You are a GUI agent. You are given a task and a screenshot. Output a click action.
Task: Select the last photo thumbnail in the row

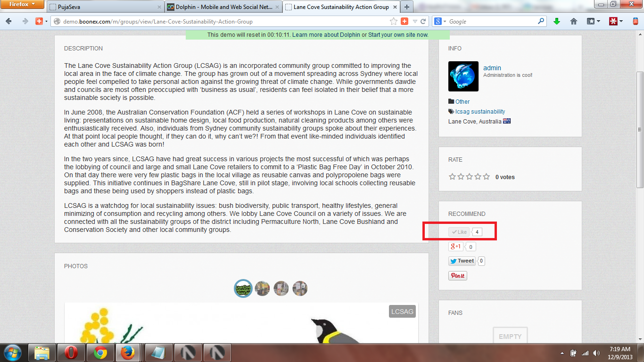[x=300, y=288]
